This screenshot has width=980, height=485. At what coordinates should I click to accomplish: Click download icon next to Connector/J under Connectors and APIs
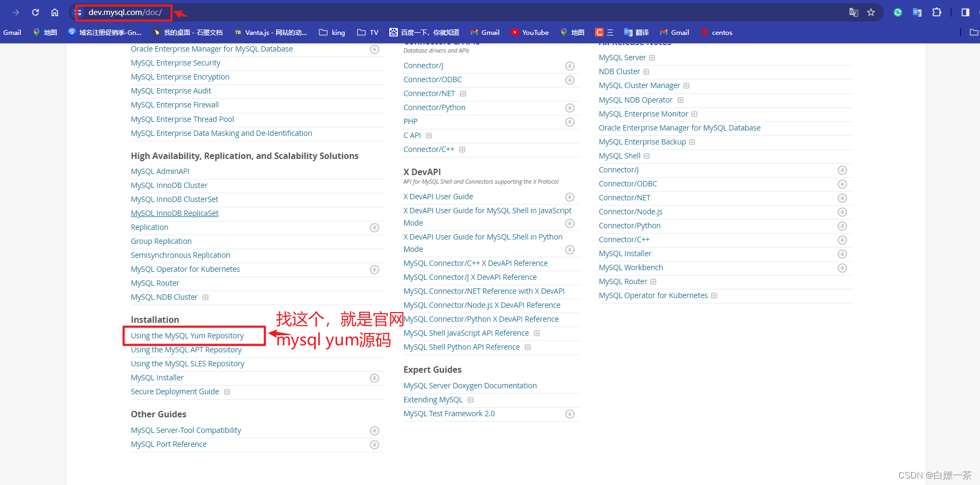point(570,66)
